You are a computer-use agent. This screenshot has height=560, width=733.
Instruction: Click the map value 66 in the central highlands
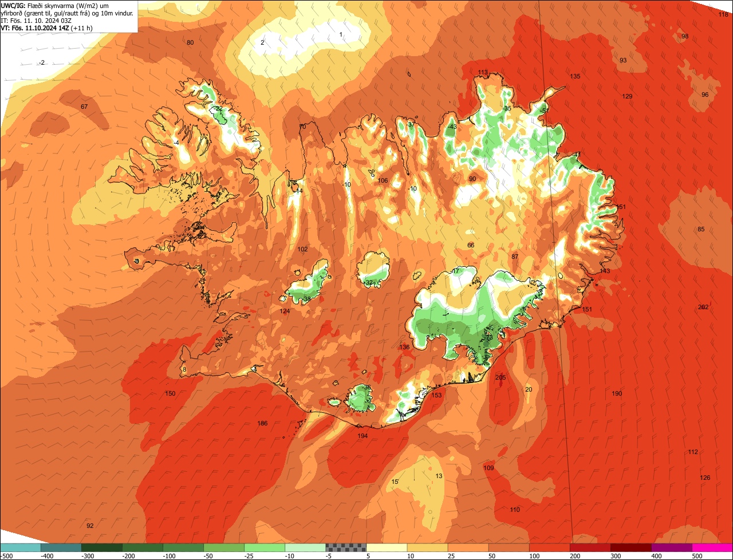coord(471,245)
